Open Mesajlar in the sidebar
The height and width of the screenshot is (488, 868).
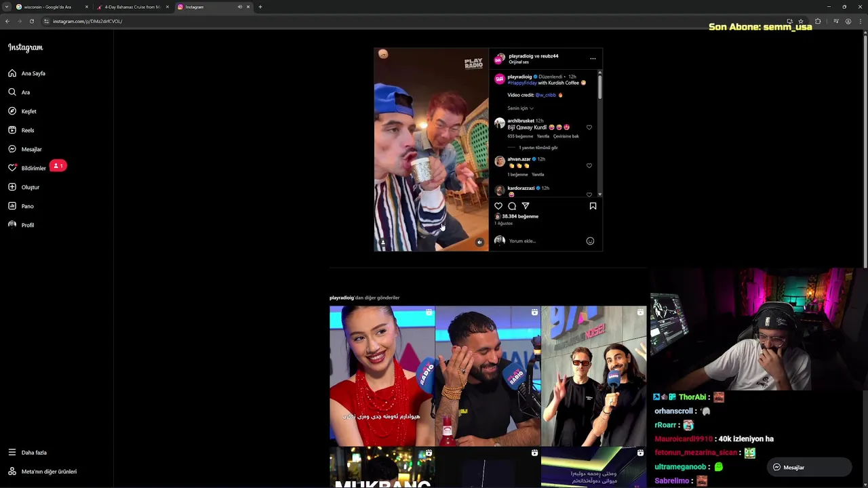(26, 149)
